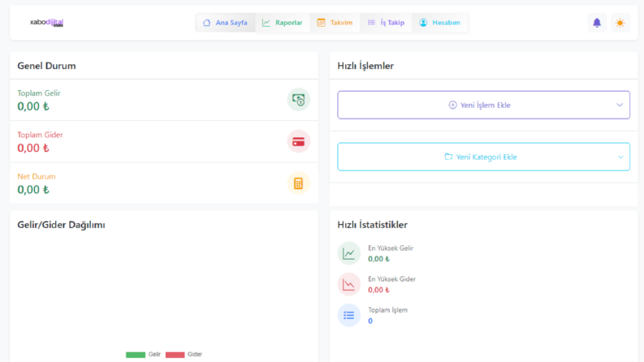
Task: Click the En Yüksek Gider label
Action: (x=391, y=279)
